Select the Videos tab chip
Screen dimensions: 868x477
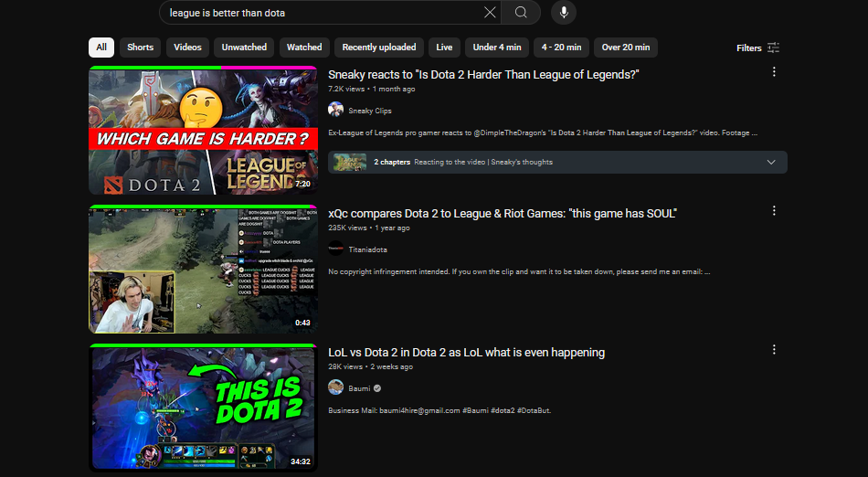[187, 48]
